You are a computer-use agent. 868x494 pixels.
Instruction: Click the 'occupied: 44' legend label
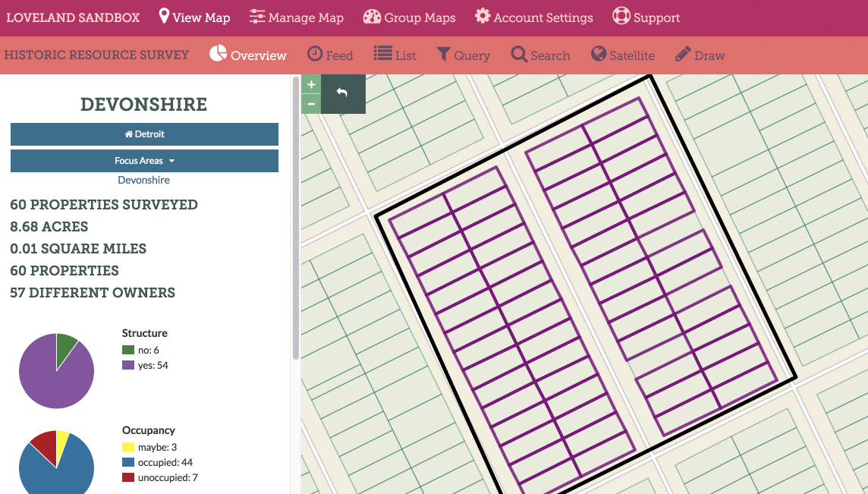pyautogui.click(x=165, y=462)
